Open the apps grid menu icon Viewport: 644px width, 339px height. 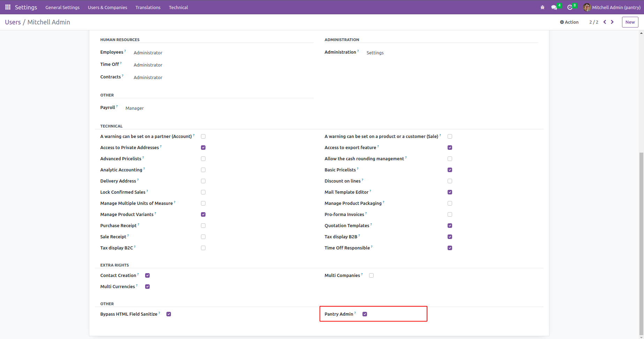point(8,7)
